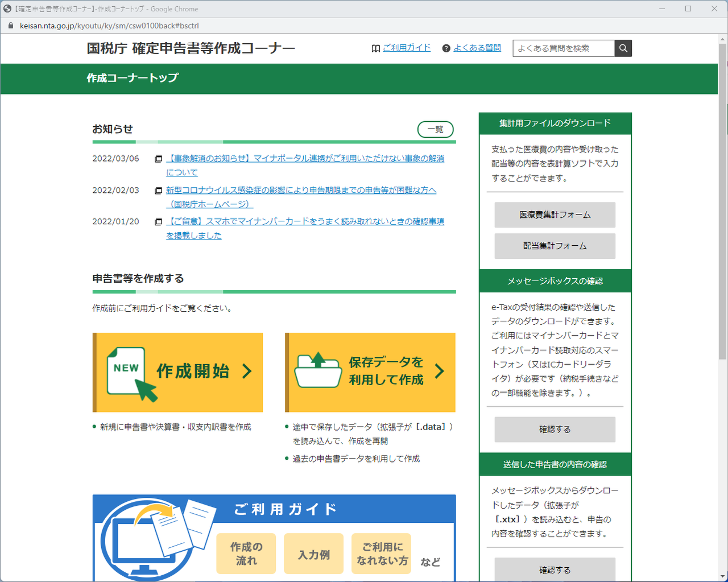The width and height of the screenshot is (728, 582).
Task: Click the 一覧 button in お知らせ
Action: (x=436, y=130)
